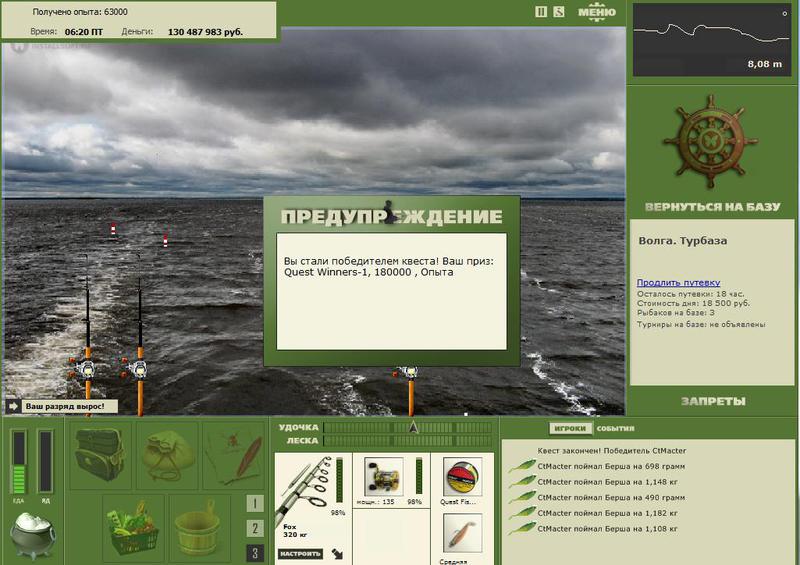Click the Волга. Турбаза location title

[x=683, y=241]
